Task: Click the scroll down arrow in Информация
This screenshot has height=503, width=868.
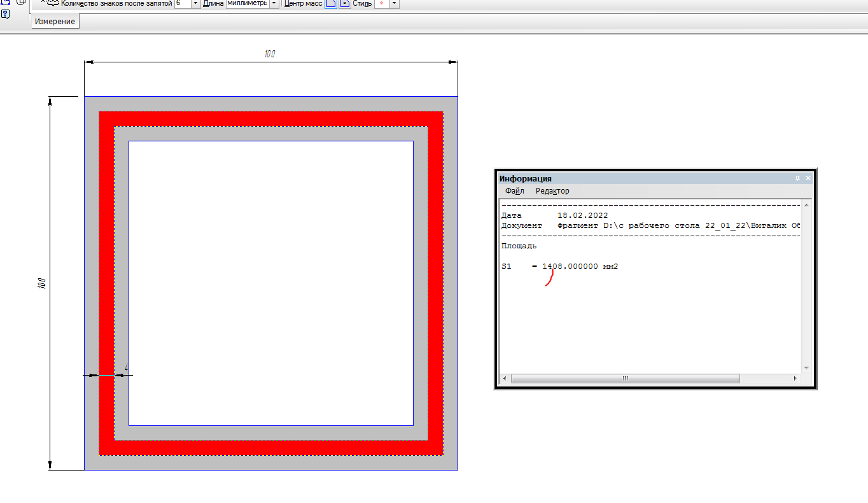Action: tap(806, 368)
